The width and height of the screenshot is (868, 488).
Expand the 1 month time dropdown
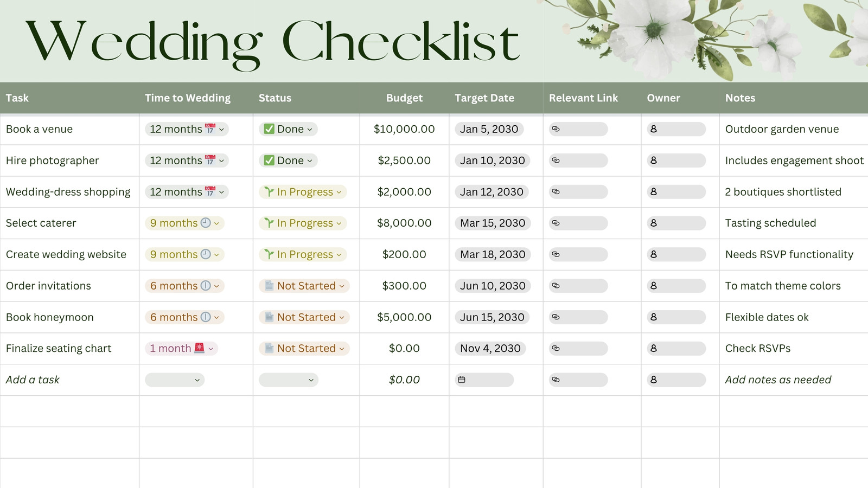[181, 348]
